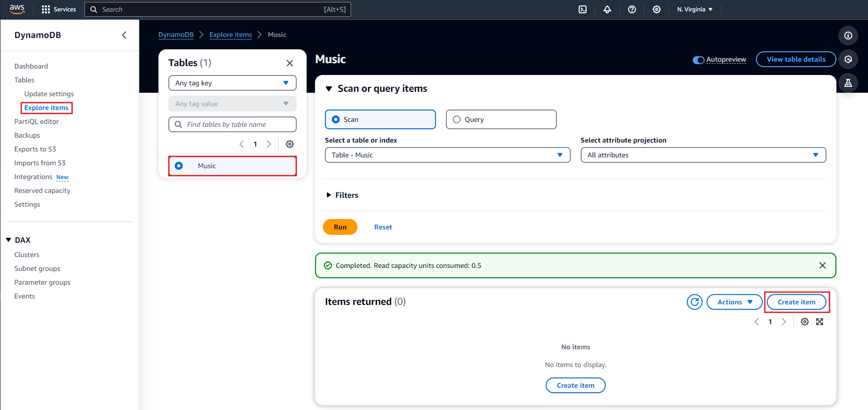Expand Items returned panel to full screen
Screen dimensions: 868x410
(x=820, y=322)
